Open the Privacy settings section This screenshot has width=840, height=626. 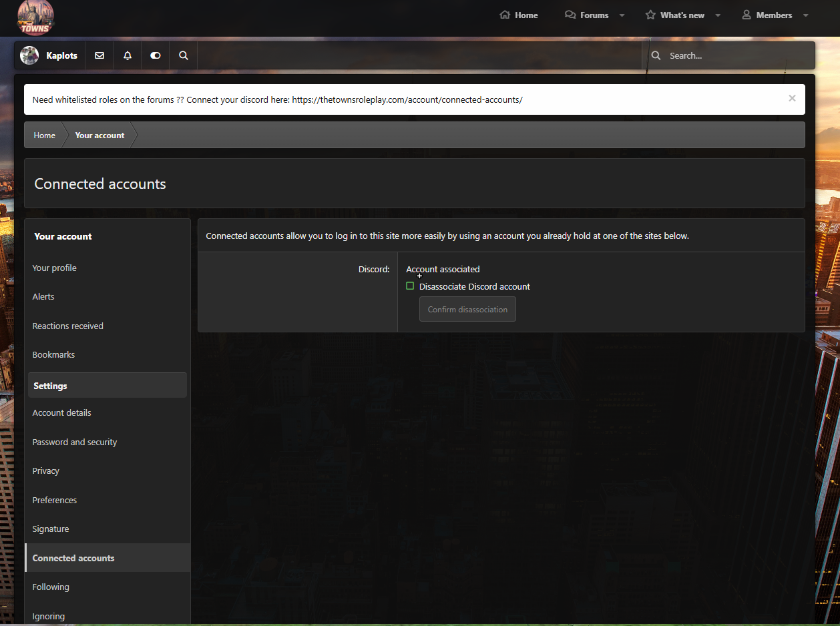pos(45,471)
